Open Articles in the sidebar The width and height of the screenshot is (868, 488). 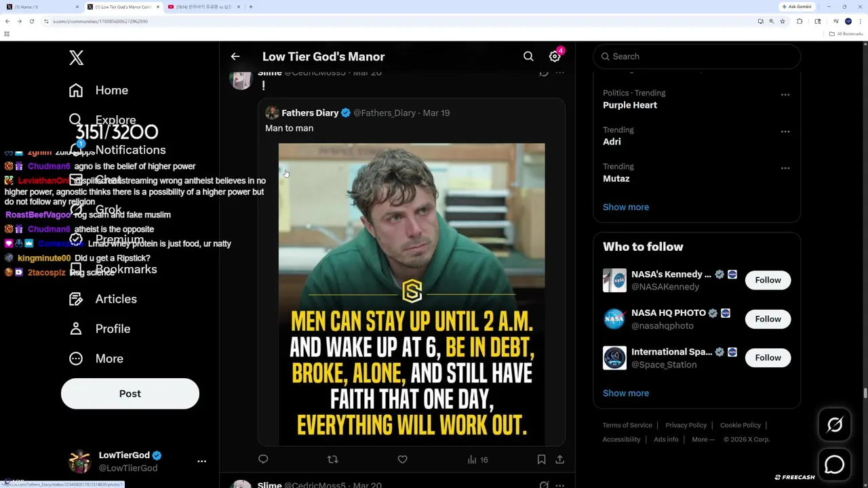pyautogui.click(x=102, y=299)
